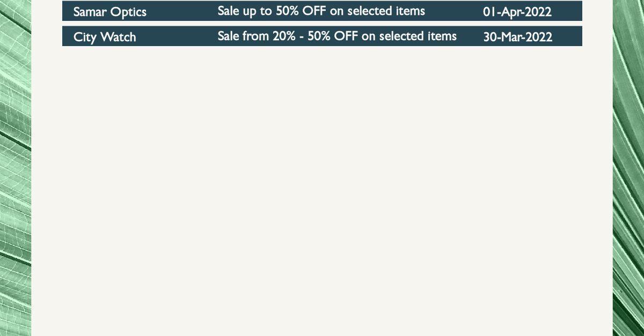Screen dimensions: 644x336
Task: Click the word "Sale" in City Watch row
Action: [x=229, y=36]
